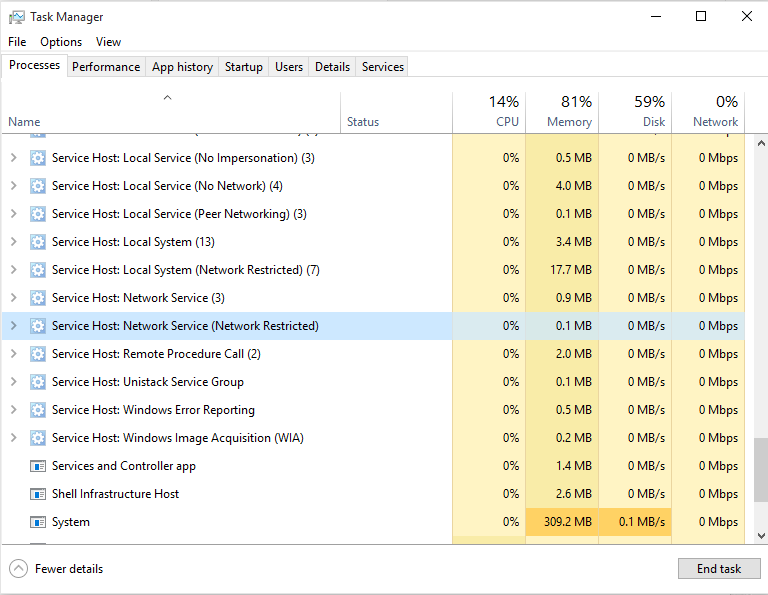
Task: Click gear icon of Service Host: Local System (13)
Action: tap(38, 242)
